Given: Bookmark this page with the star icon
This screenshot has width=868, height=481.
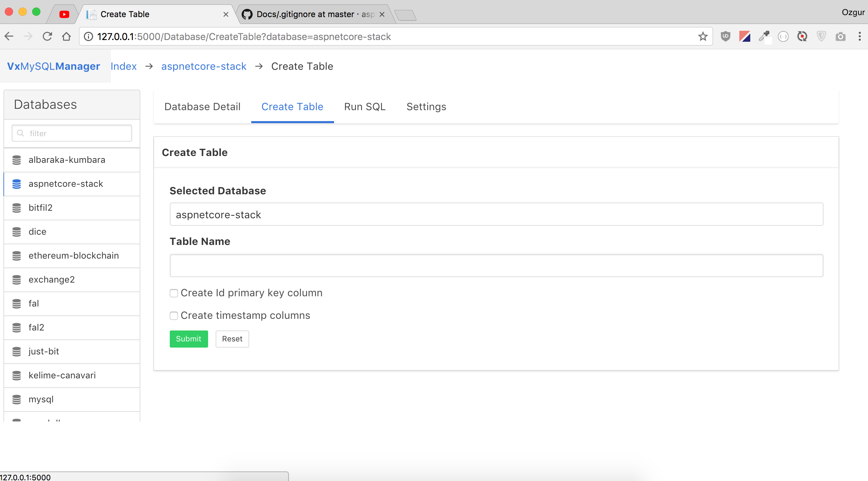Looking at the screenshot, I should 703,36.
